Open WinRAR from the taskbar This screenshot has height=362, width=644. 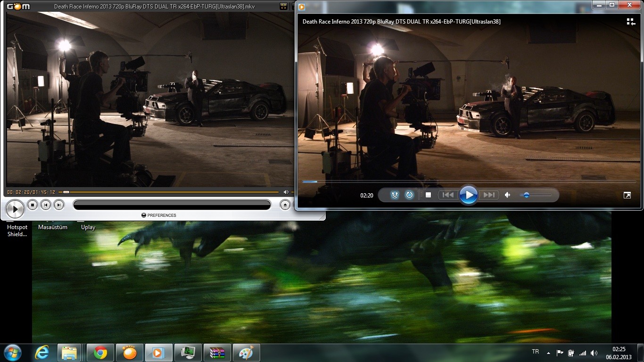coord(217,353)
